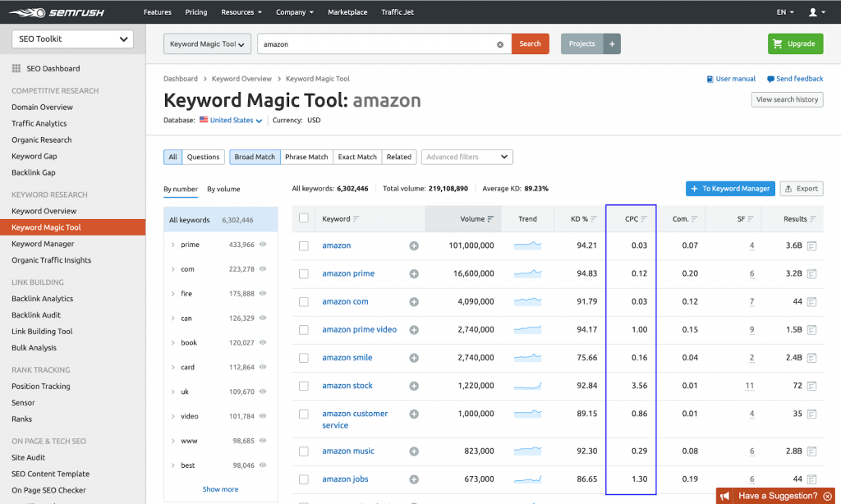Switch to the Questions tab
Viewport: 841px width, 504px height.
(202, 157)
